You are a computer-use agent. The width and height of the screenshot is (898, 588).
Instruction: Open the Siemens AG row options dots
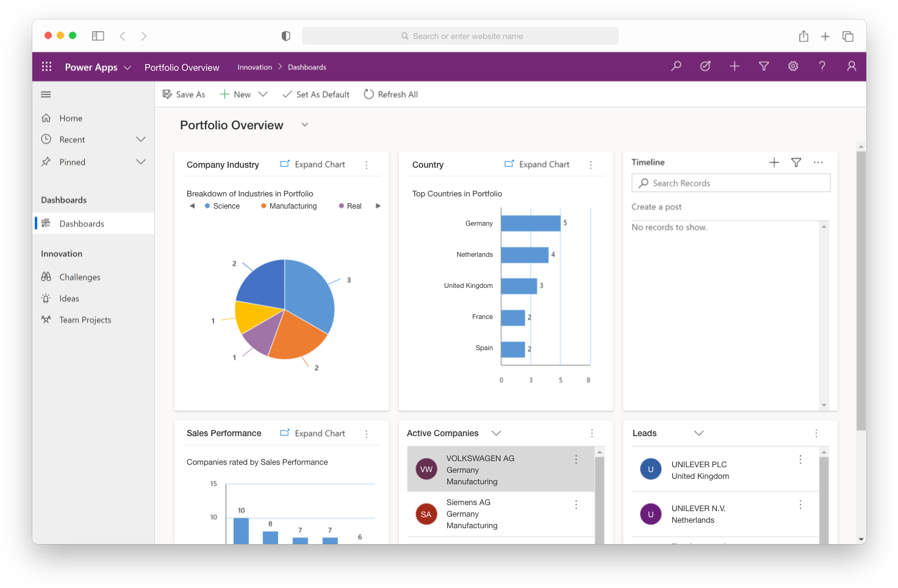click(576, 504)
